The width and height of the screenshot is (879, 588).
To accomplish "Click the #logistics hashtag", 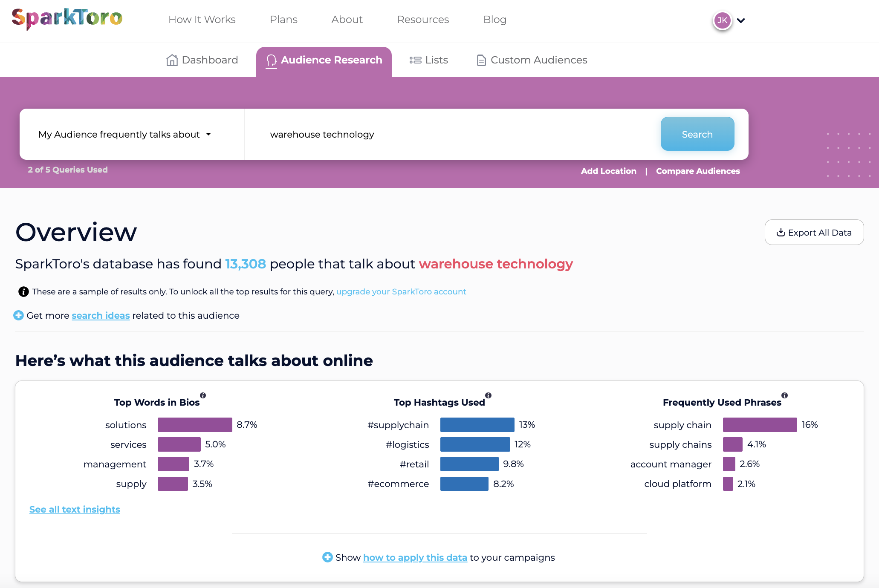I will pyautogui.click(x=407, y=444).
